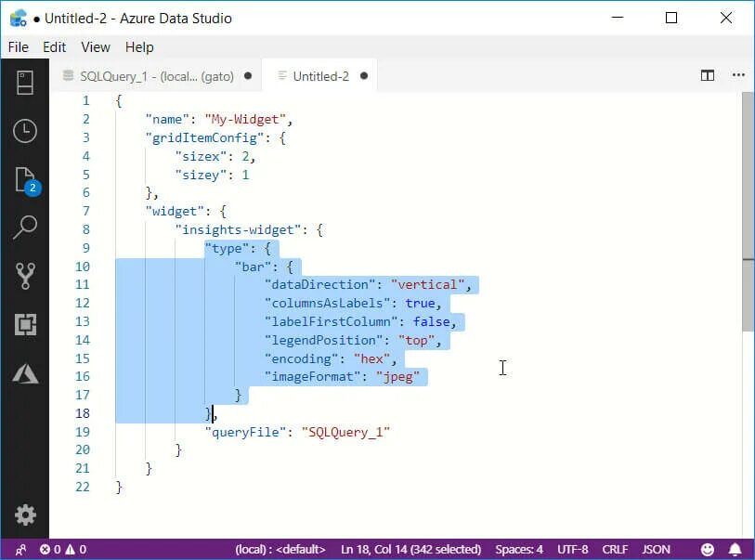755x560 pixels.
Task: Click the true value on line 12
Action: click(420, 303)
